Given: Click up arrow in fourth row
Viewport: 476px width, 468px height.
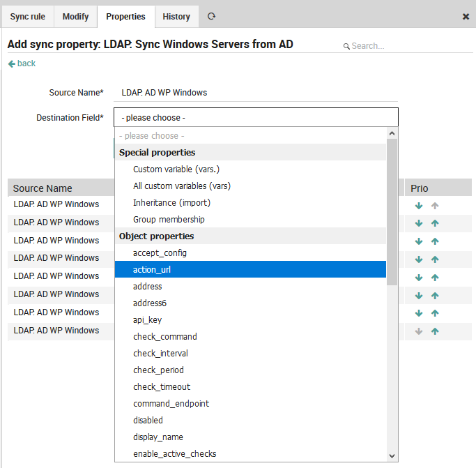Looking at the screenshot, I should (435, 259).
